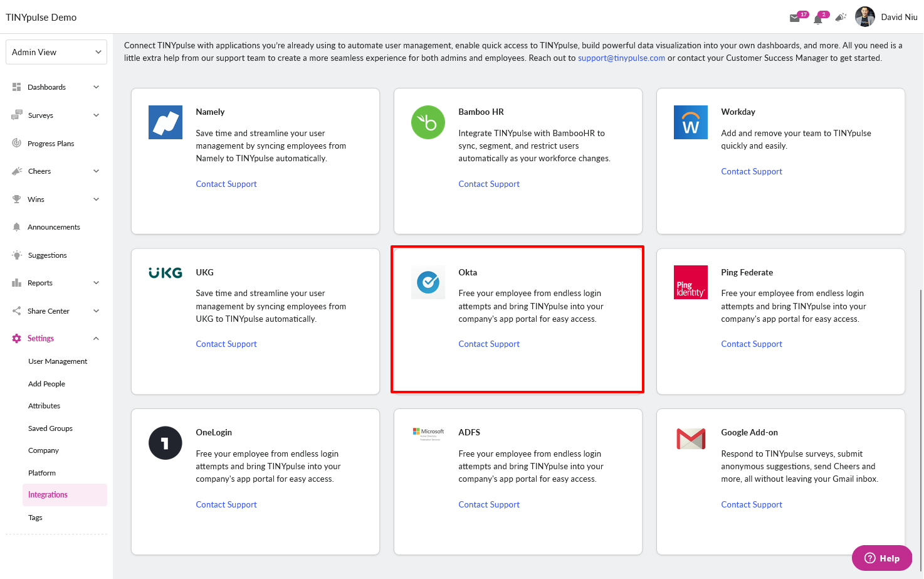Open Platform settings page
The height and width of the screenshot is (579, 924).
tap(42, 473)
